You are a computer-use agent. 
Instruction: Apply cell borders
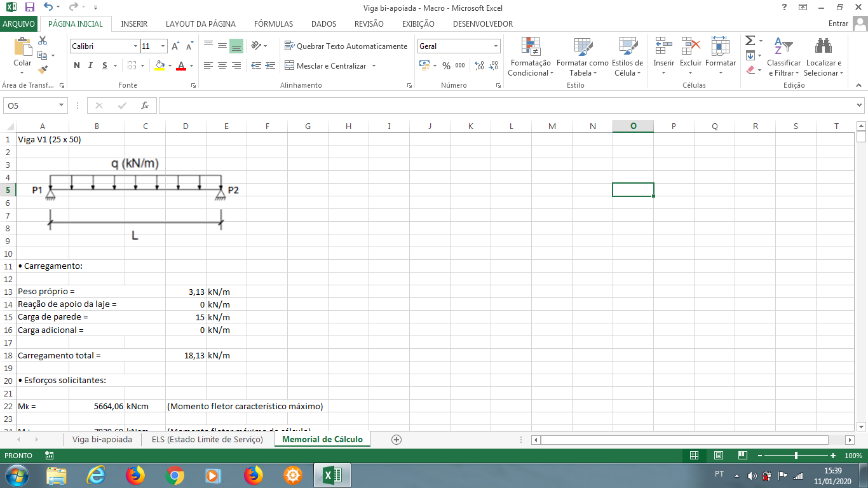pos(131,65)
